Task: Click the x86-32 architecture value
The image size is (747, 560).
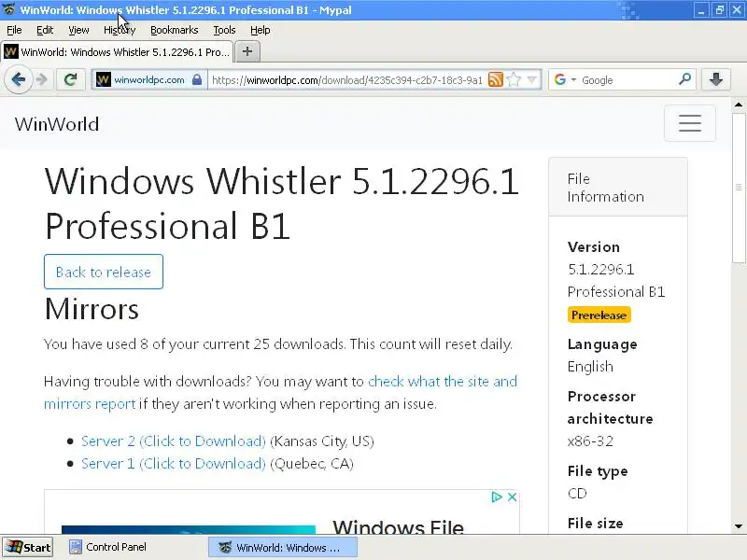Action: (590, 441)
